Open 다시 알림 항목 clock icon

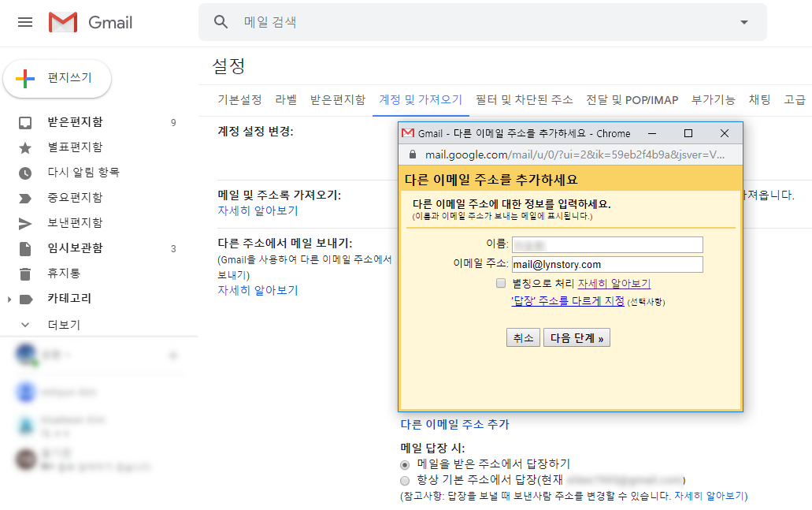pos(25,173)
